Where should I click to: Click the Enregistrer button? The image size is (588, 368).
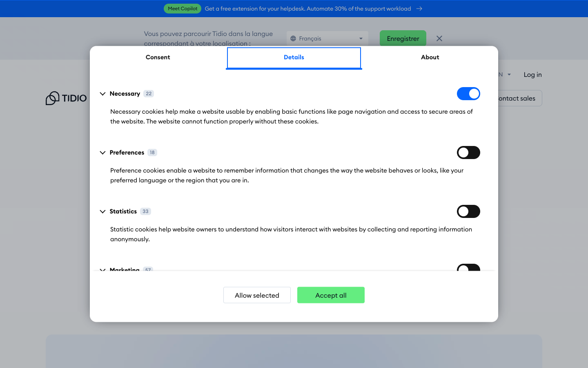403,38
